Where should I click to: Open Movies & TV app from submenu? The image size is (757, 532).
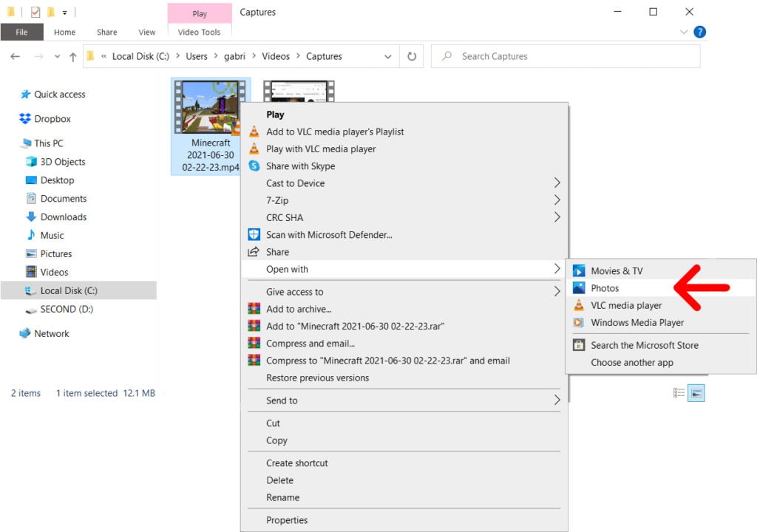coord(660,271)
